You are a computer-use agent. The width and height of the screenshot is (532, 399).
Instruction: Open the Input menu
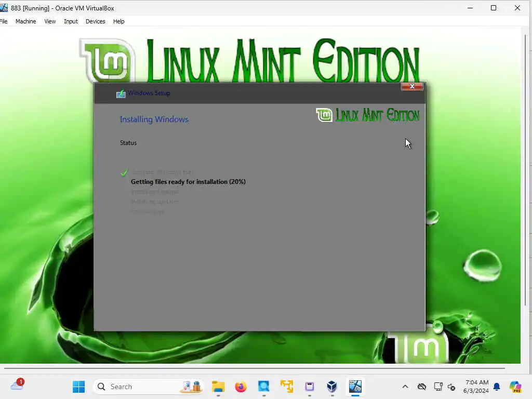(x=71, y=21)
